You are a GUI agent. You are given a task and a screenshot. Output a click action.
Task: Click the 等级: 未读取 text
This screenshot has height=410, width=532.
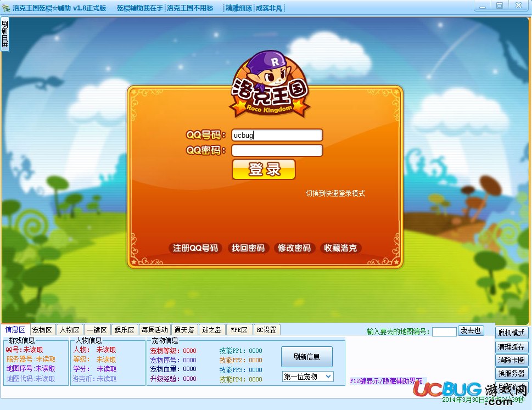pyautogui.click(x=94, y=359)
